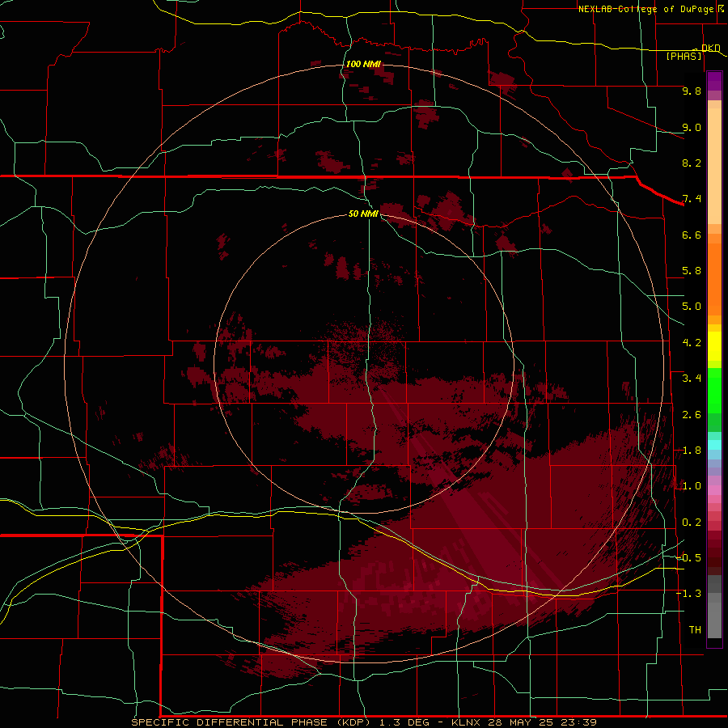Click the 3.4 legend value
Screen dimensions: 728x728
pyautogui.click(x=692, y=379)
